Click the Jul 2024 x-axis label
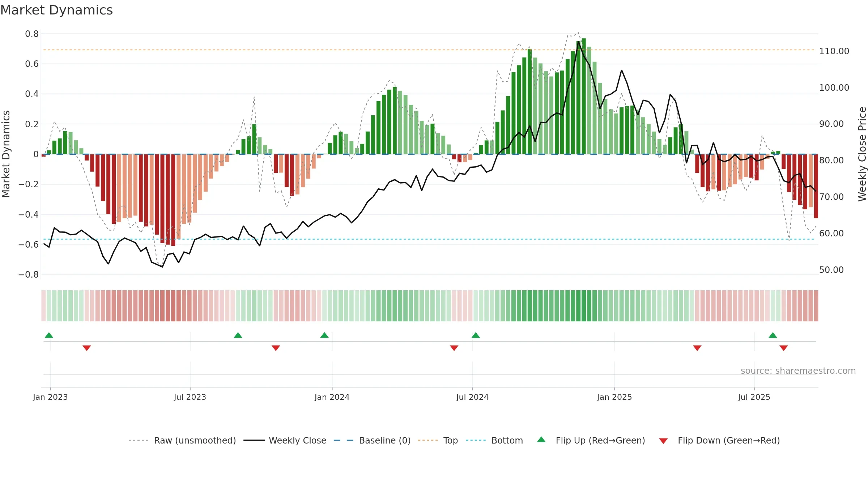Image resolution: width=868 pixels, height=488 pixels. pyautogui.click(x=472, y=397)
